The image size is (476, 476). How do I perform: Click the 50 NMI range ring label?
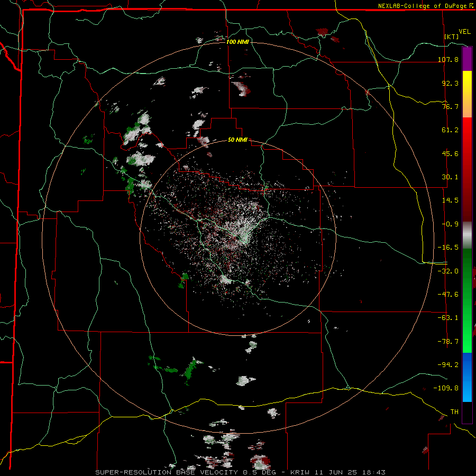(237, 140)
